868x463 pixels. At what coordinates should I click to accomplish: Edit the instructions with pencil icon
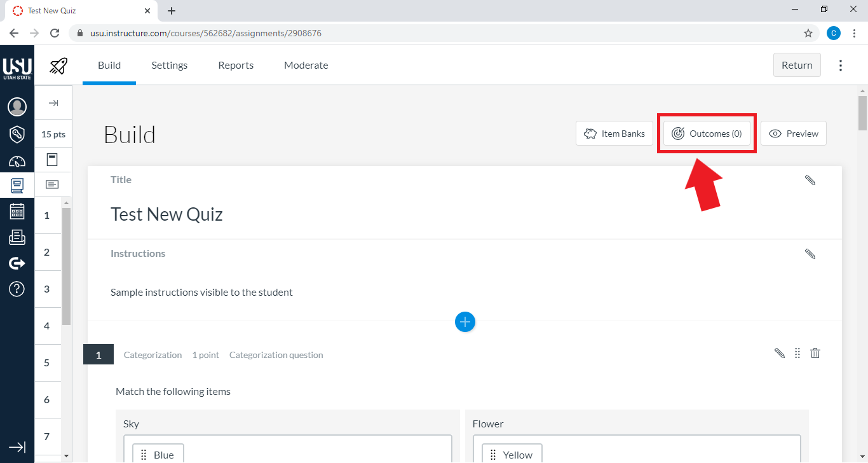click(810, 254)
